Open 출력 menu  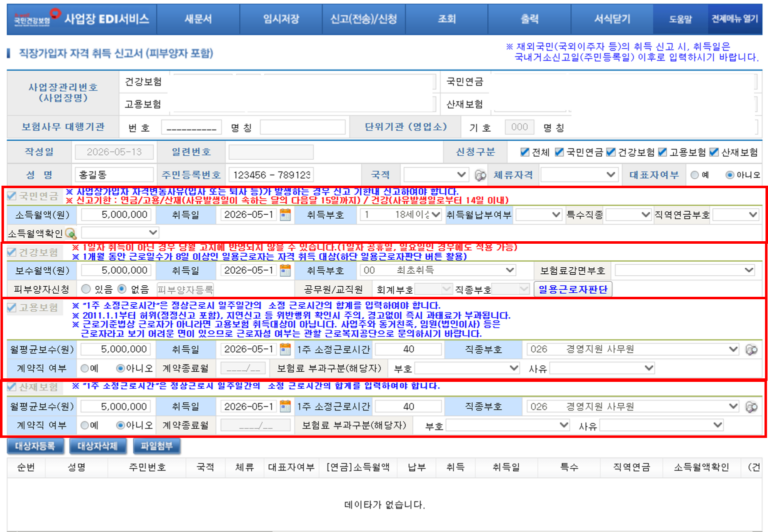click(529, 19)
